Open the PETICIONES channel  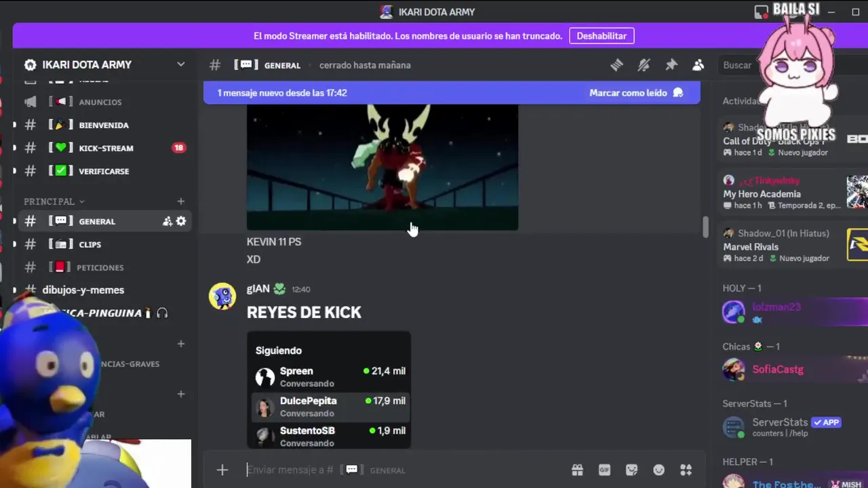(102, 267)
